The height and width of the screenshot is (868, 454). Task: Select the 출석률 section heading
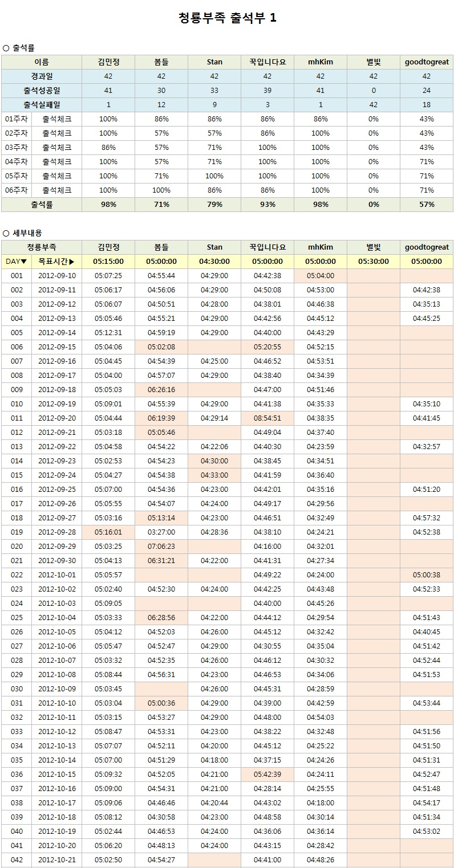tap(23, 48)
